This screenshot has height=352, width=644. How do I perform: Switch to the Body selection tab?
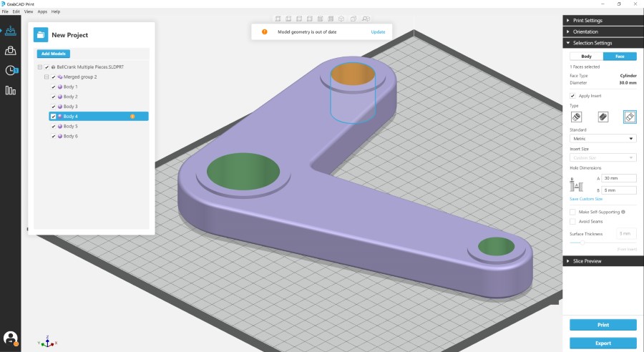coord(586,56)
